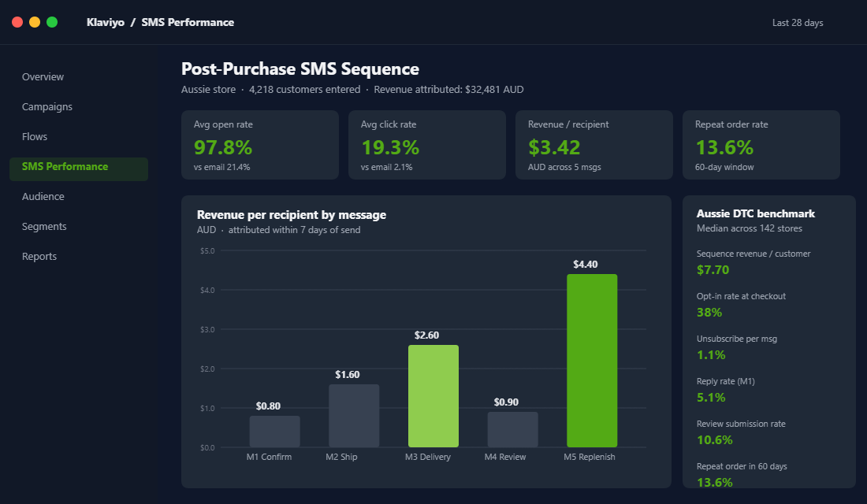The width and height of the screenshot is (867, 504).
Task: Click the $0.90 bar value label
Action: [506, 402]
